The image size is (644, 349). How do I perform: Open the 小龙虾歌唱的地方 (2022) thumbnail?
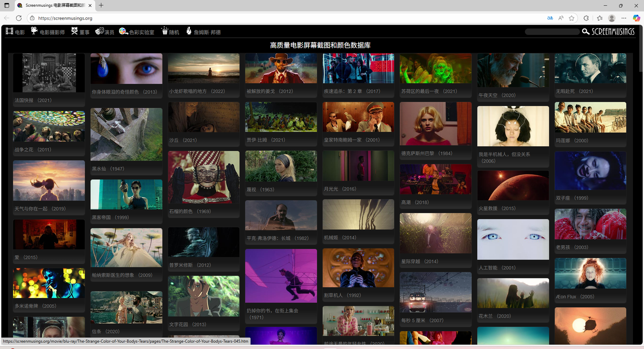pos(204,68)
